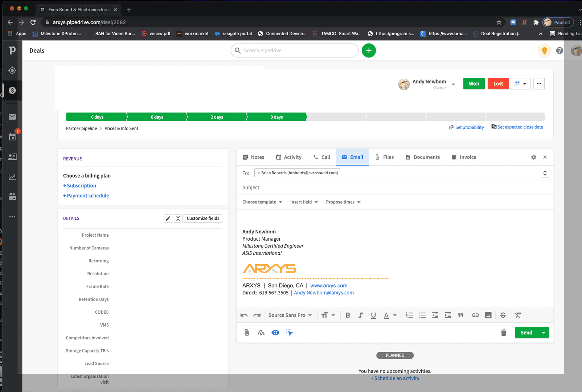582x392 pixels.
Task: Switch to the Files tab
Action: point(384,157)
